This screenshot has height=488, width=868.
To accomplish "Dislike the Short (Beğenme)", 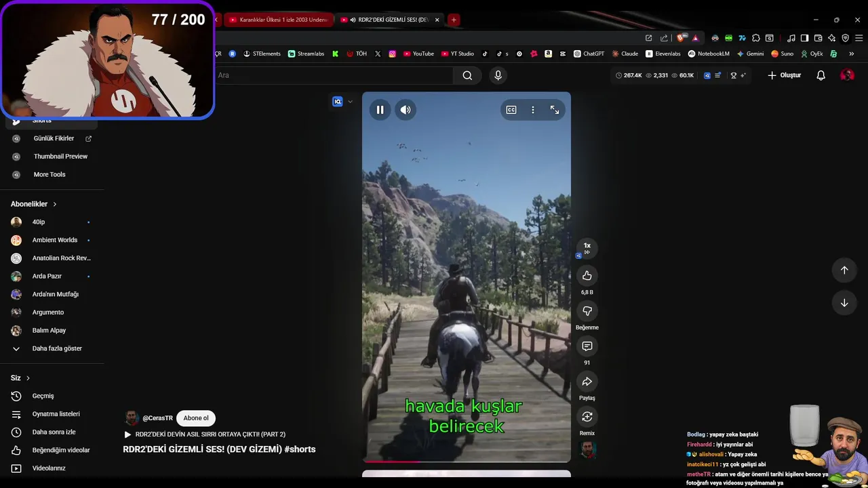I will (587, 311).
